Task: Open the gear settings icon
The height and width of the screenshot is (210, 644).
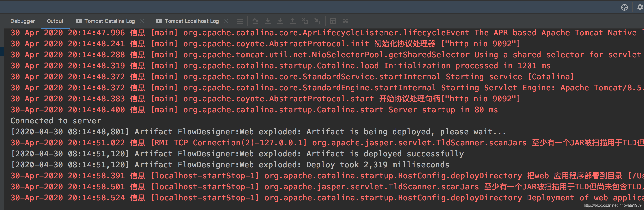Action: (x=640, y=7)
